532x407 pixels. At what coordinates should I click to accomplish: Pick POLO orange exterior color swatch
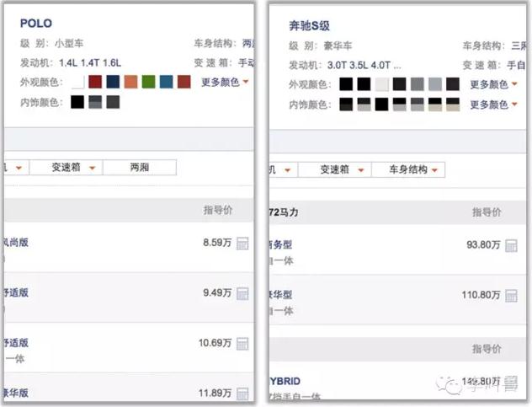click(x=131, y=82)
